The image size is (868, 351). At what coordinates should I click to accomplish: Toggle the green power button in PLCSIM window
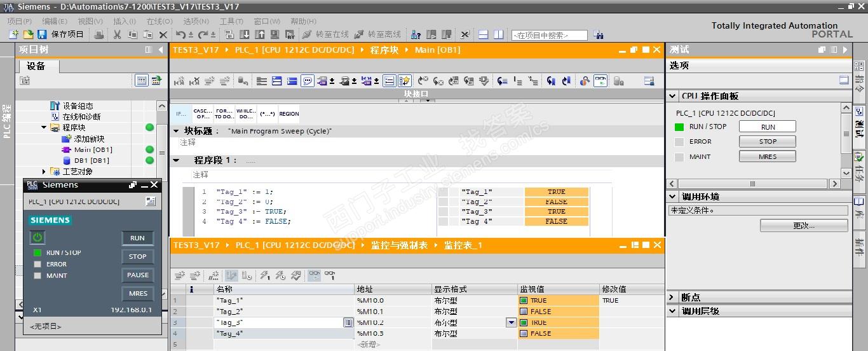point(37,238)
